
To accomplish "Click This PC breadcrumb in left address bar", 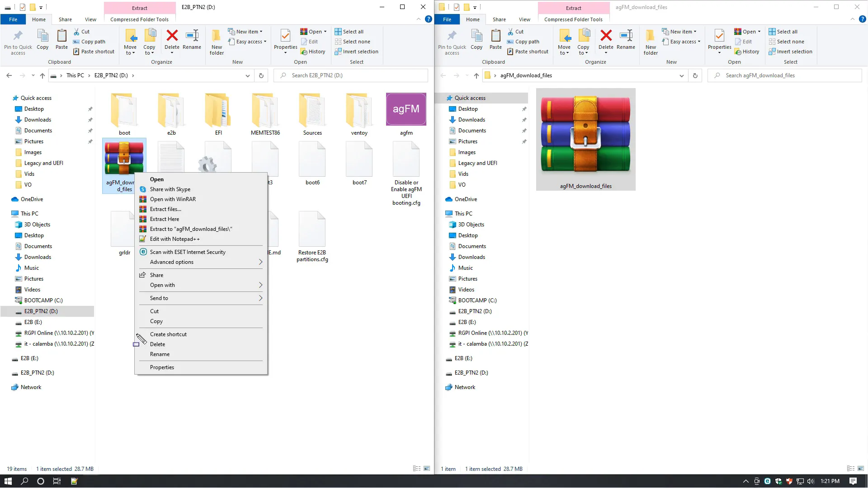I will 75,75.
